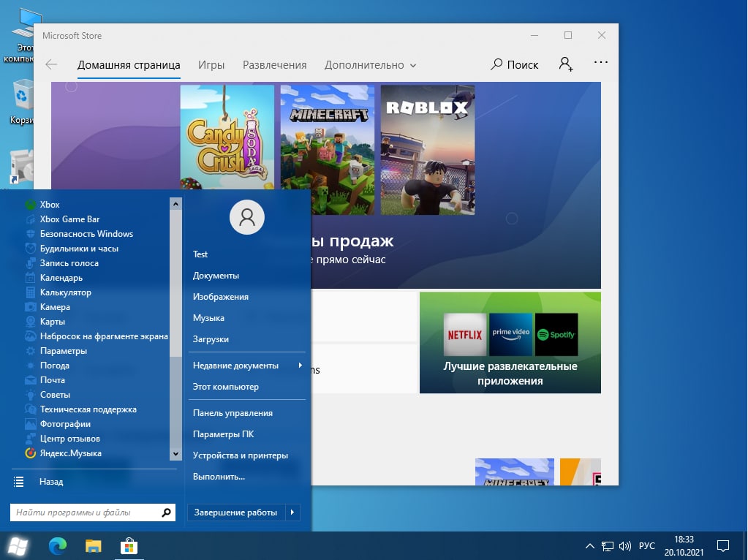Click Microsoft Store taskbar icon

[129, 546]
